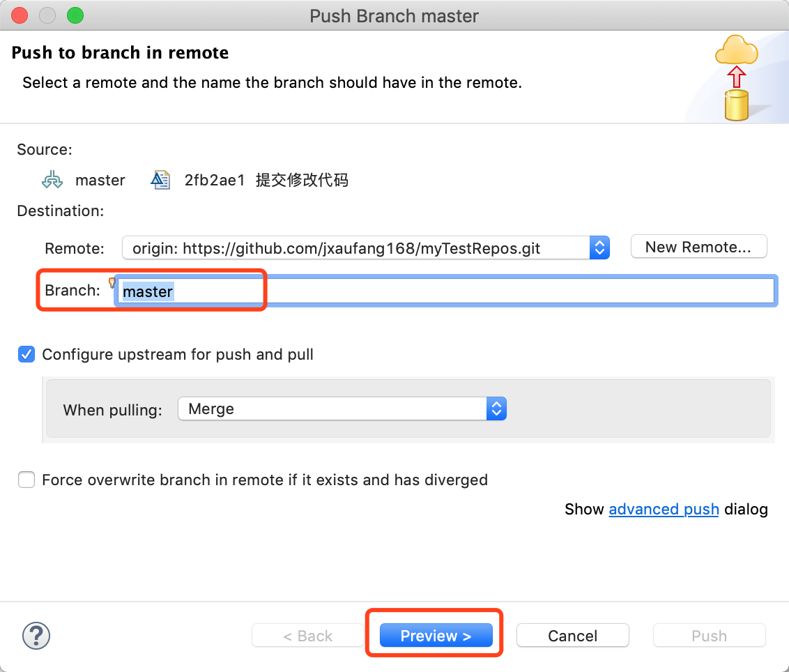
Task: Click the Preview > button
Action: pos(436,636)
